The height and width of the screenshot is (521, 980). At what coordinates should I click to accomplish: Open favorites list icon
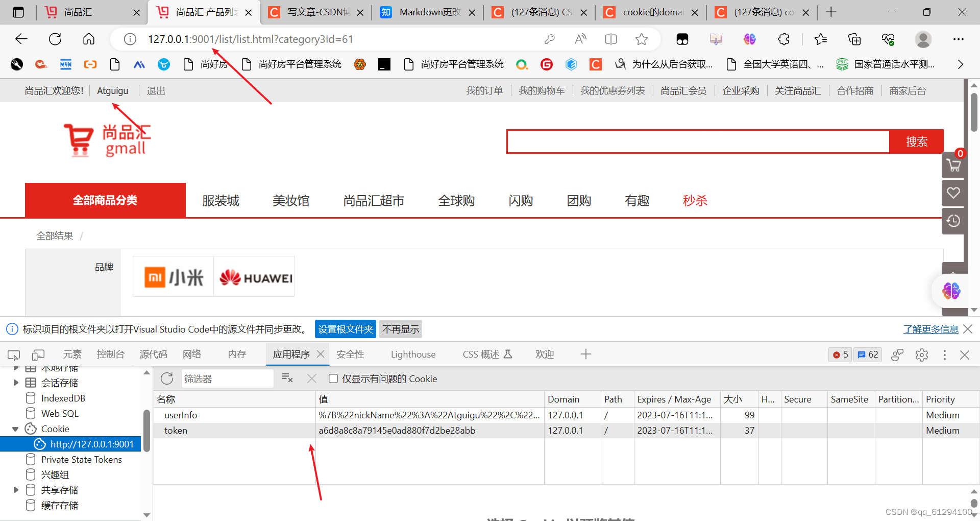pyautogui.click(x=821, y=39)
